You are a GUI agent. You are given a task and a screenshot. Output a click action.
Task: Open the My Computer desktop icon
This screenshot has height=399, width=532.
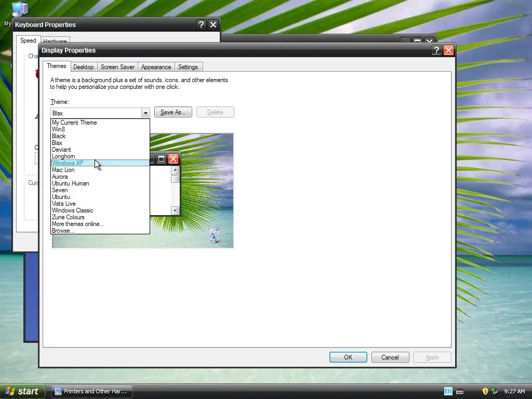click(x=19, y=10)
